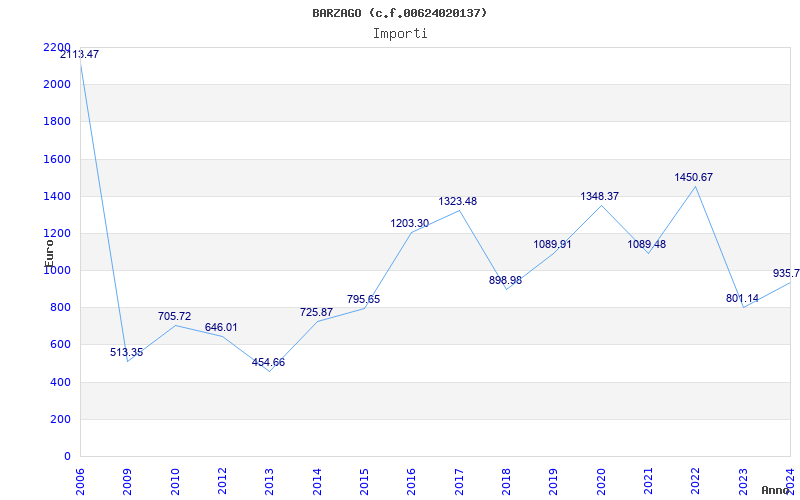800x500 pixels.
Task: Click the 2019 x-axis year label
Action: point(554,482)
